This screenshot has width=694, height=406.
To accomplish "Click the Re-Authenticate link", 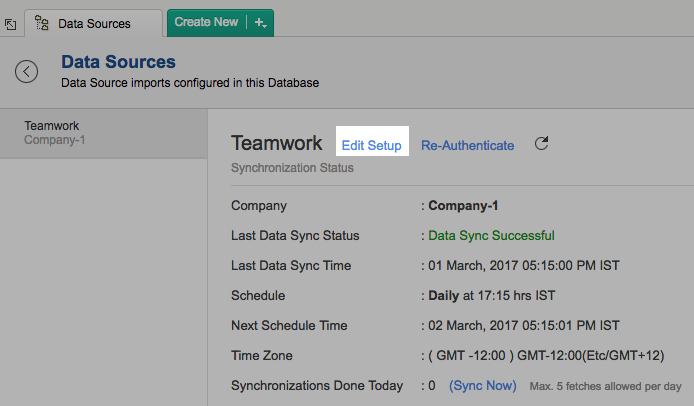I will click(467, 145).
